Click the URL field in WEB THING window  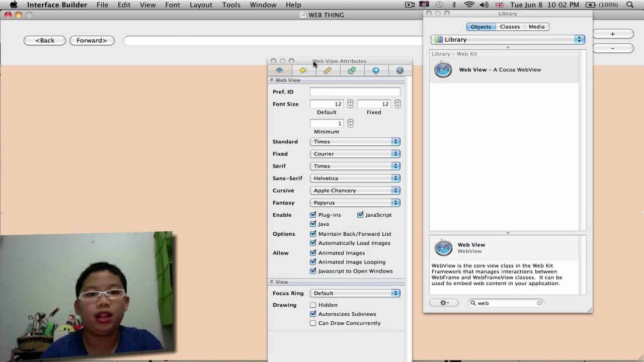pos(273,40)
